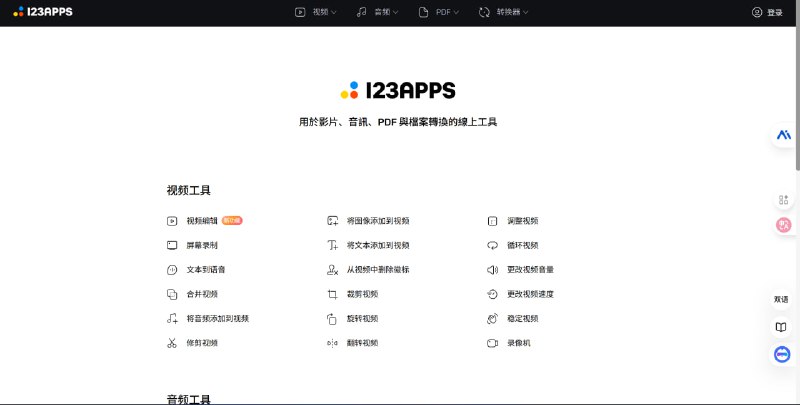Open the 转换器 converter menu
Viewport: 800px width, 405px height.
[x=504, y=12]
